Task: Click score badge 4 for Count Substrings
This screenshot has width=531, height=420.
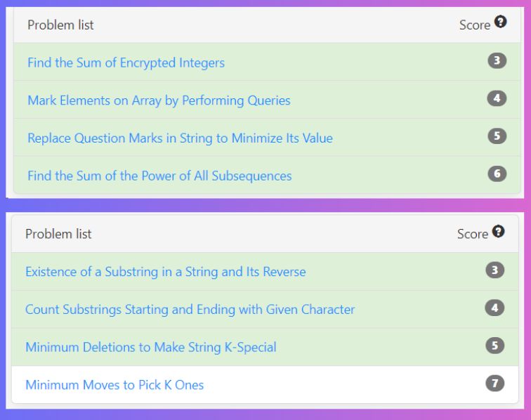Action: click(x=494, y=308)
